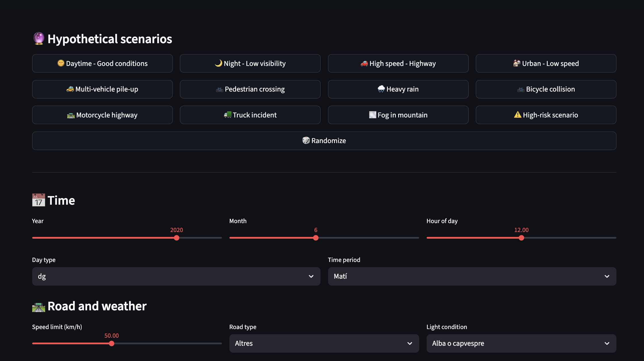Screen dimensions: 644x361
Task: Expand the Light condition dropdown
Action: click(x=521, y=343)
